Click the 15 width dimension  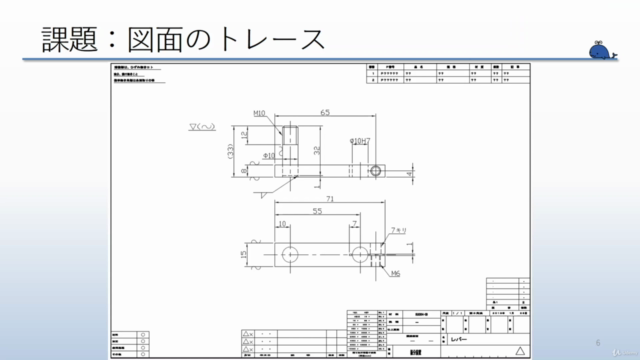pos(244,254)
